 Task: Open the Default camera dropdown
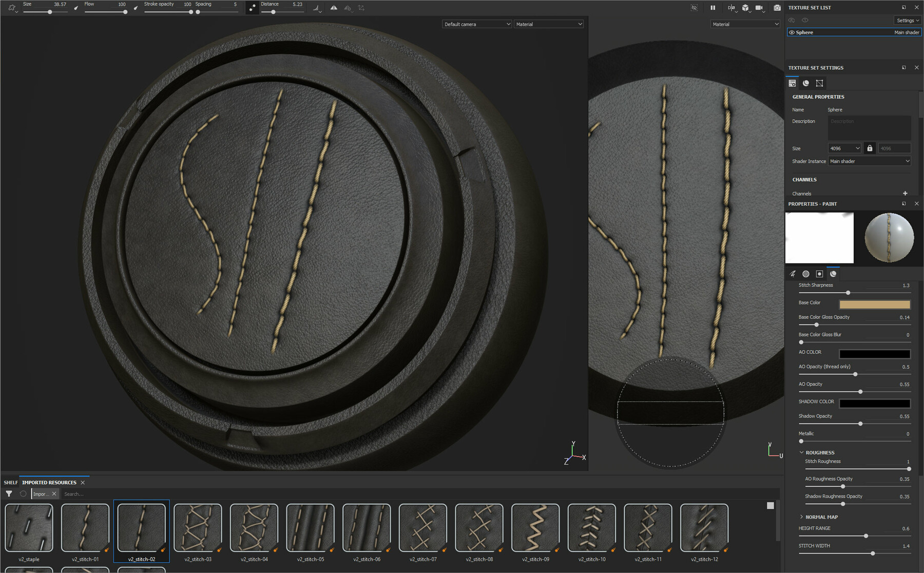tap(476, 24)
